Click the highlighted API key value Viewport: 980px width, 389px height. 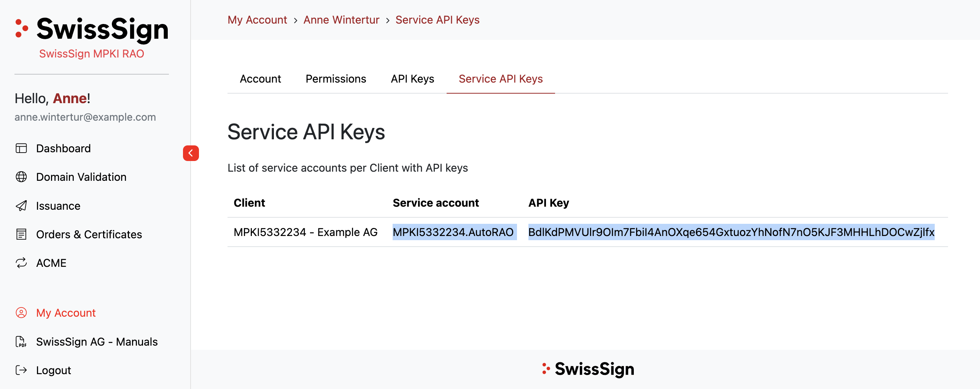pos(731,232)
